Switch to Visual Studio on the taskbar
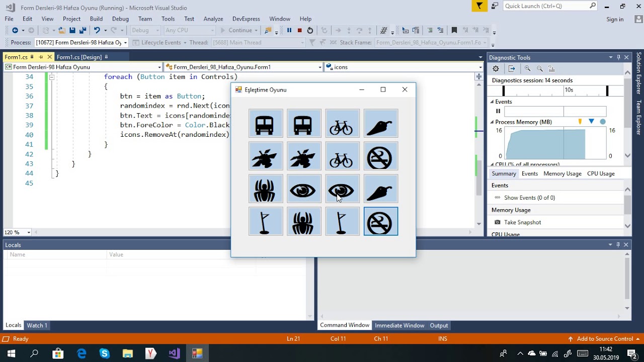 [x=174, y=353]
